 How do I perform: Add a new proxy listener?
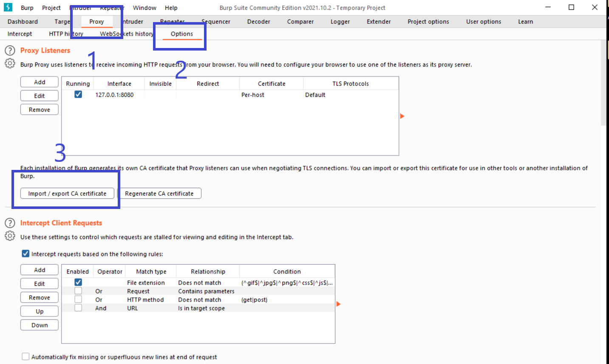pos(40,82)
